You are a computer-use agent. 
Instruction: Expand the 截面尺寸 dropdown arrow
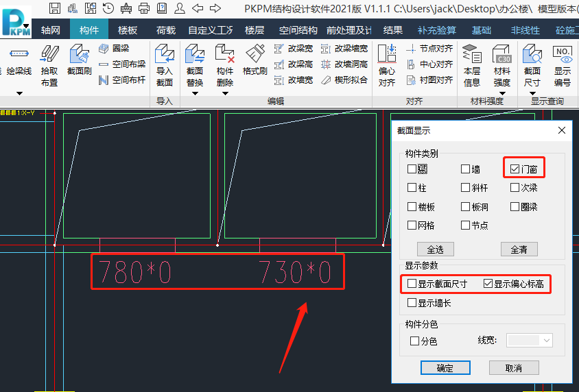[x=532, y=93]
